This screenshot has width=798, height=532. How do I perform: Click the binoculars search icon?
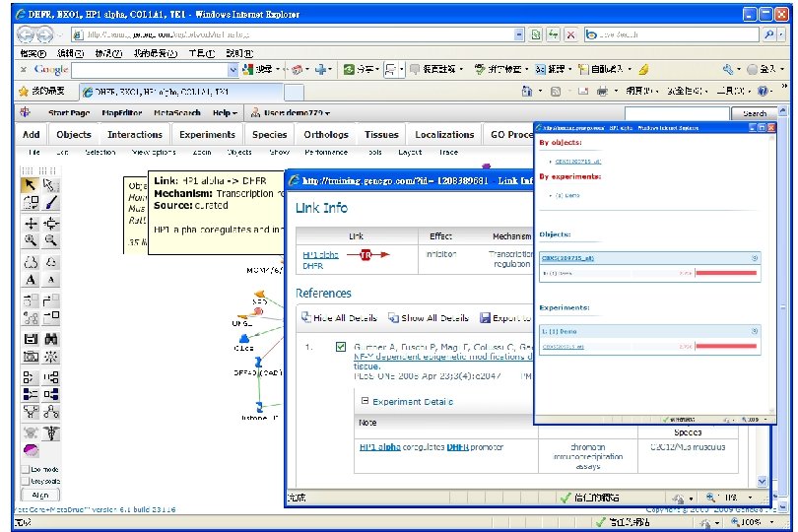pos(51,339)
